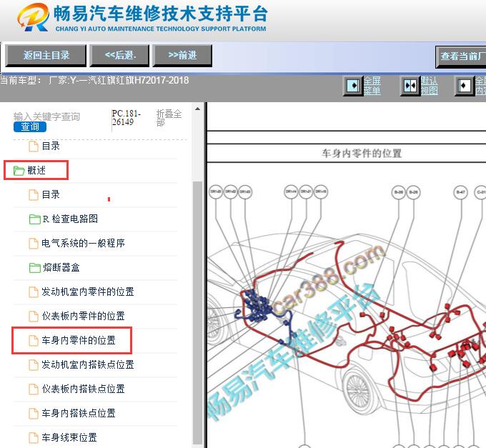Image resolution: width=486 pixels, height=448 pixels.
Task: Click the scroll-up arrow of the menu panel
Action: click(197, 109)
